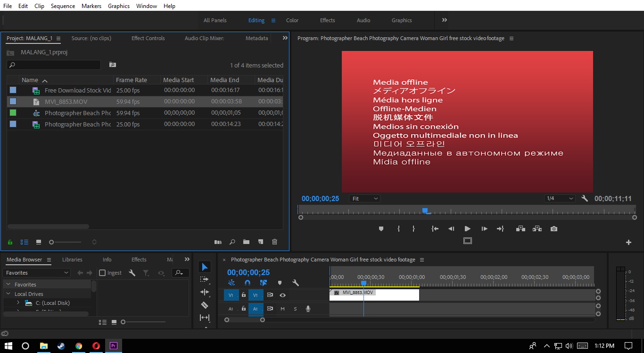The width and height of the screenshot is (644, 353).
Task: Expand the C: (Local Disk) drive
Action: coord(18,303)
